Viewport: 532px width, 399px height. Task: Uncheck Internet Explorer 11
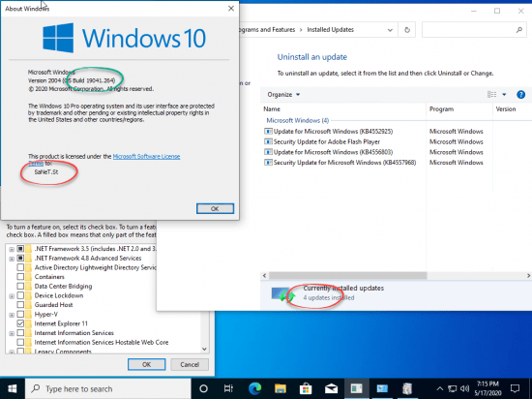pos(20,323)
